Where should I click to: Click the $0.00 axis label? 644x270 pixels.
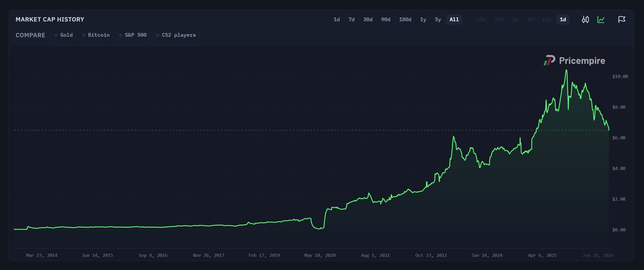click(618, 229)
